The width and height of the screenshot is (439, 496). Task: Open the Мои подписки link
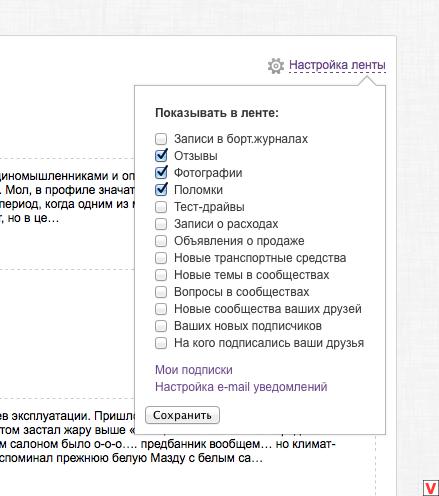(194, 370)
